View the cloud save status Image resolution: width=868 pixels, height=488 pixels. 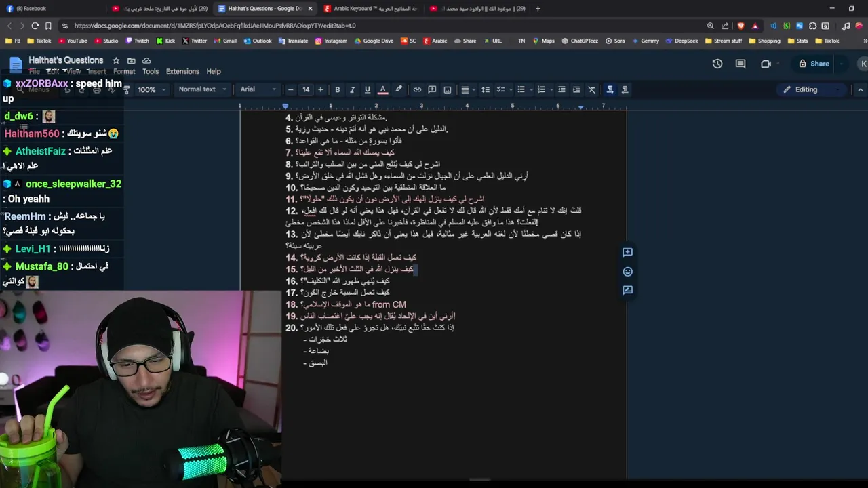[x=146, y=60]
